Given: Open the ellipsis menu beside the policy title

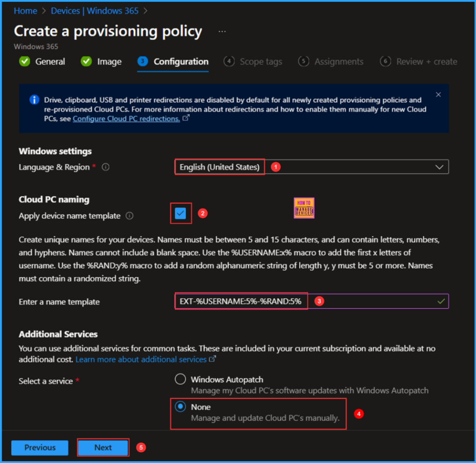Looking at the screenshot, I should click(x=222, y=30).
